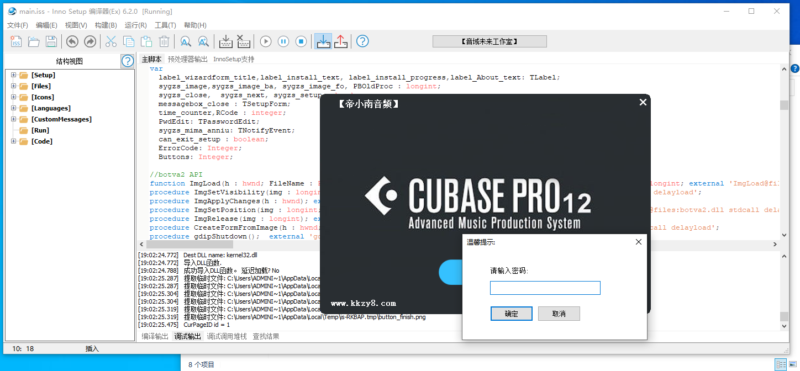
Task: Switch to the InnoSetup支持 tab
Action: (234, 59)
